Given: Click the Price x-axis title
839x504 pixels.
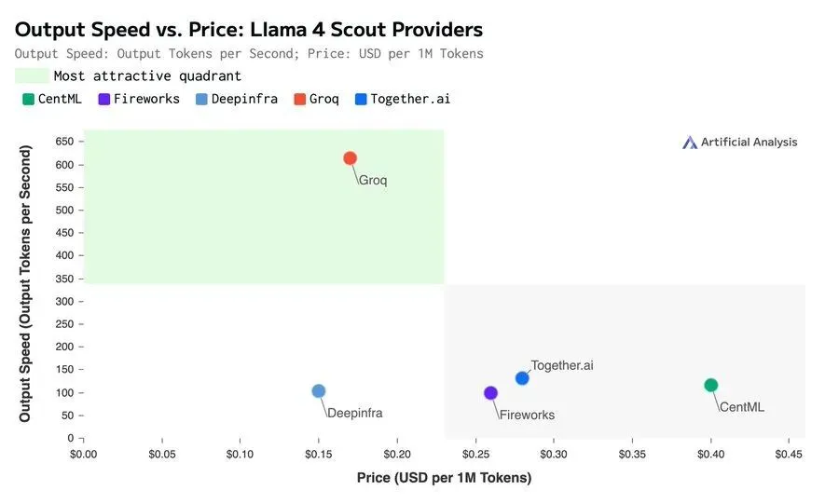Looking at the screenshot, I should click(444, 477).
